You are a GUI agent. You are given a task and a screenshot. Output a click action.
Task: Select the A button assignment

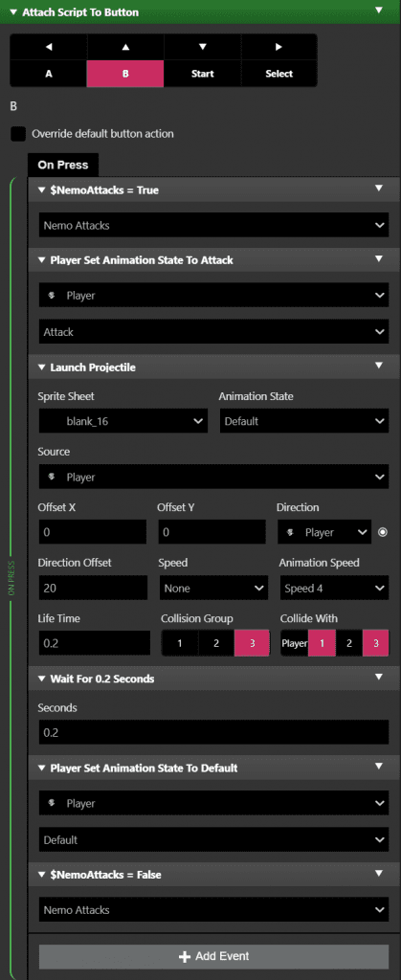[49, 74]
